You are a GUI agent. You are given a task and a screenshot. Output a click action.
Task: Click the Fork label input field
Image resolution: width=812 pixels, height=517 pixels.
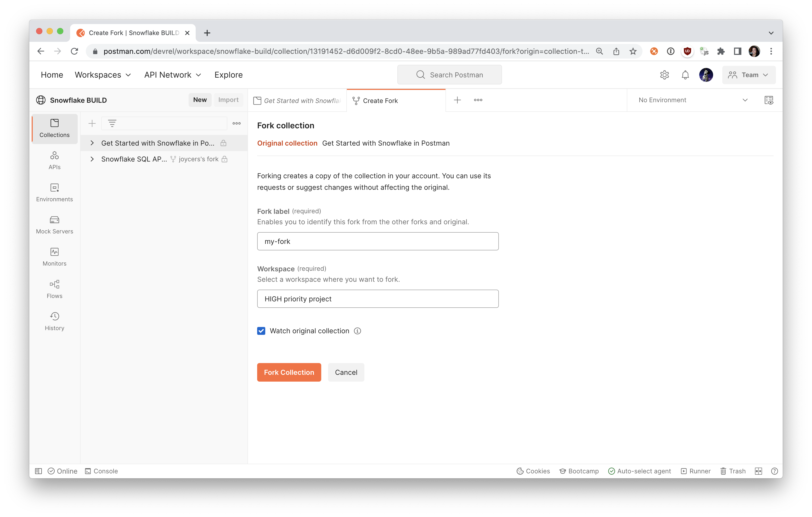coord(377,241)
